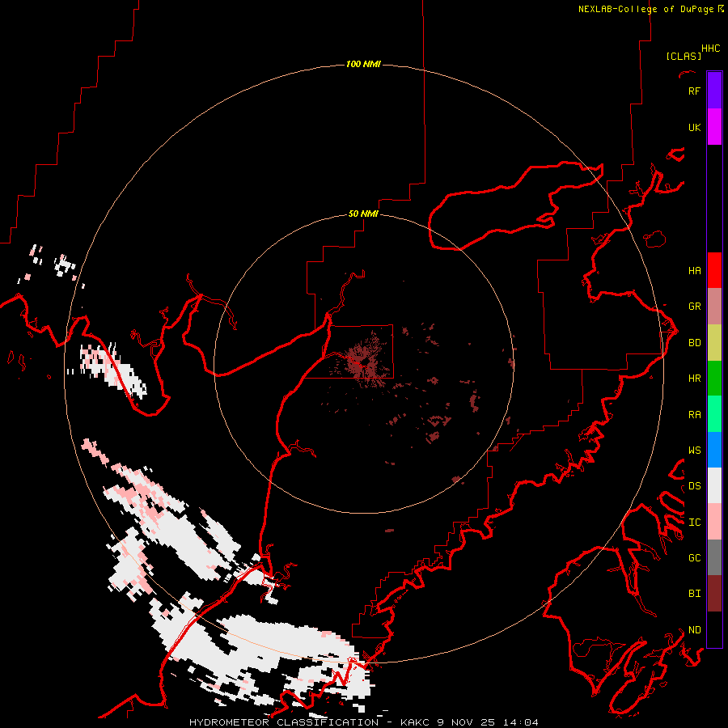The height and width of the screenshot is (728, 728).
Task: Click the 'GR' legend label
Action: (x=694, y=307)
